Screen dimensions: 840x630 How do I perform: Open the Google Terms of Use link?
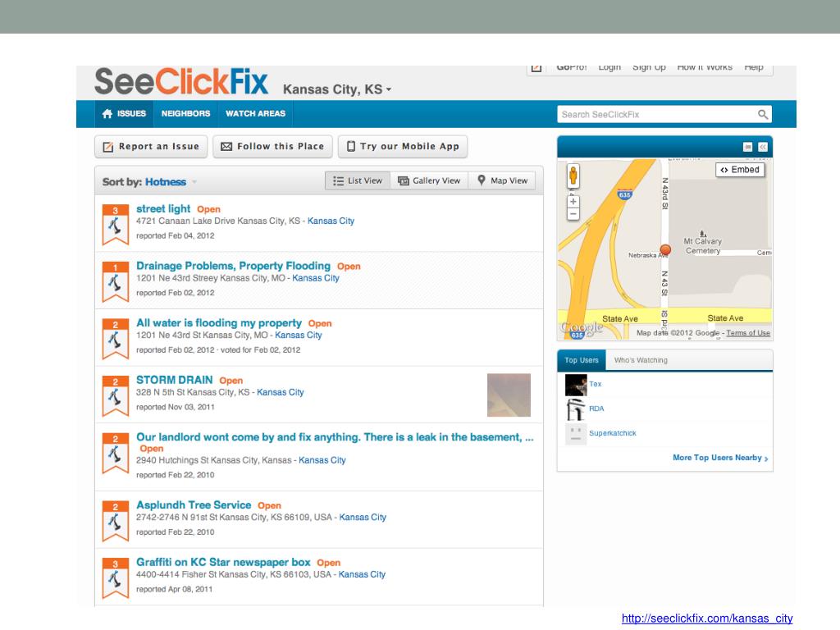[748, 333]
